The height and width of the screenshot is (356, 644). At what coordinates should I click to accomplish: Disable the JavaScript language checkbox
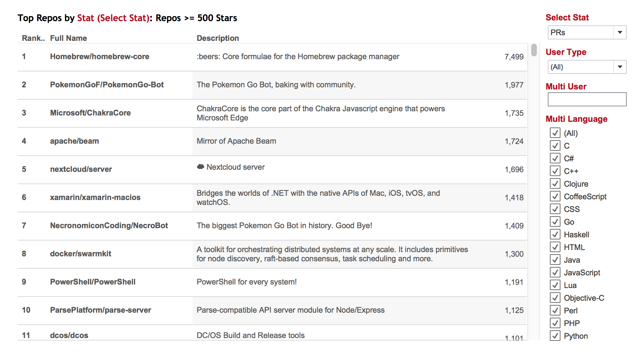click(555, 273)
